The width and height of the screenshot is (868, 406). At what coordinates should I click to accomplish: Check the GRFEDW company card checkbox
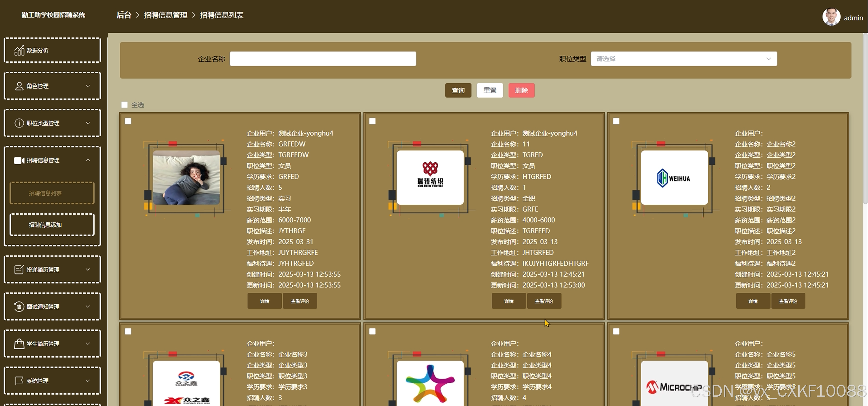coord(128,121)
